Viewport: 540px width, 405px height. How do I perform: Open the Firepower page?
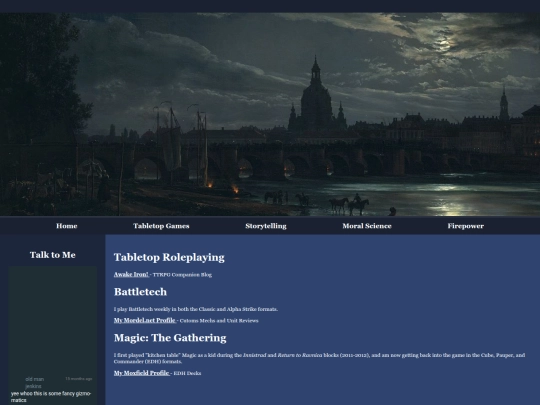466,226
